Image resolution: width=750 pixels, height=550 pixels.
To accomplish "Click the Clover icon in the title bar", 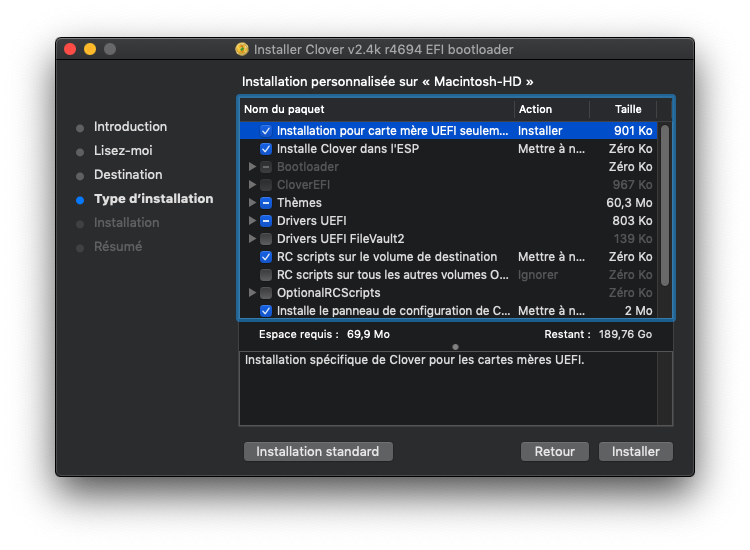I will coord(242,49).
